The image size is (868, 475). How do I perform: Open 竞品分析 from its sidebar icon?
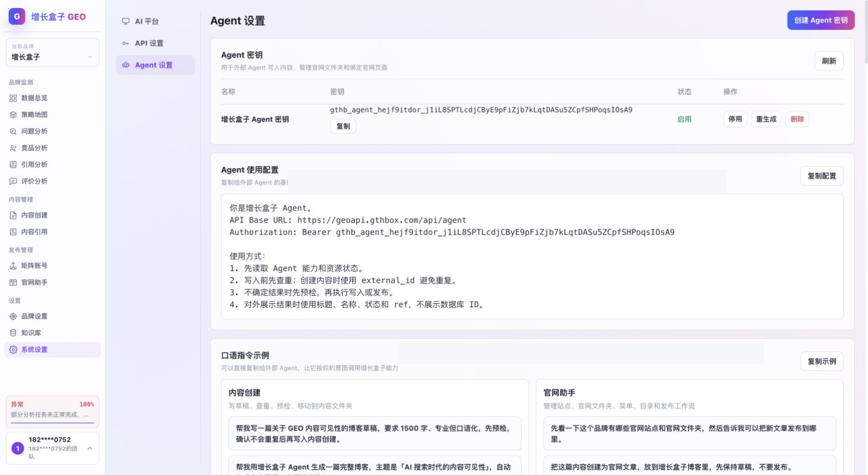click(13, 148)
